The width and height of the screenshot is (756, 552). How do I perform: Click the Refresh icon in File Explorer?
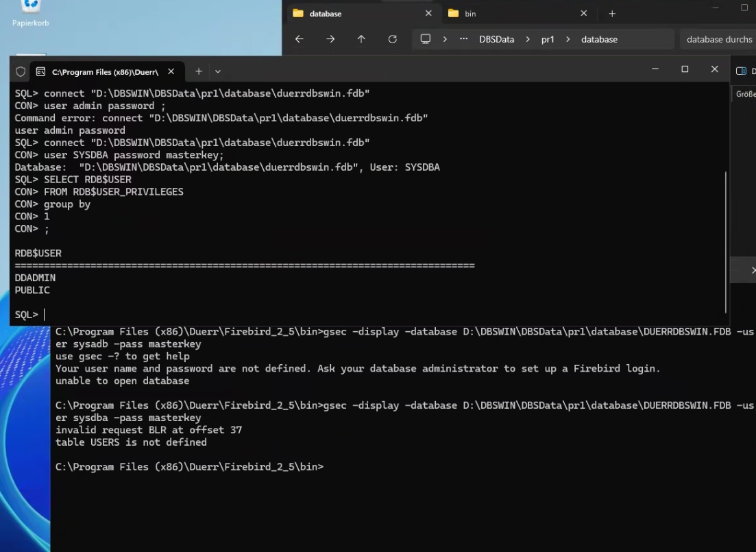(x=392, y=39)
